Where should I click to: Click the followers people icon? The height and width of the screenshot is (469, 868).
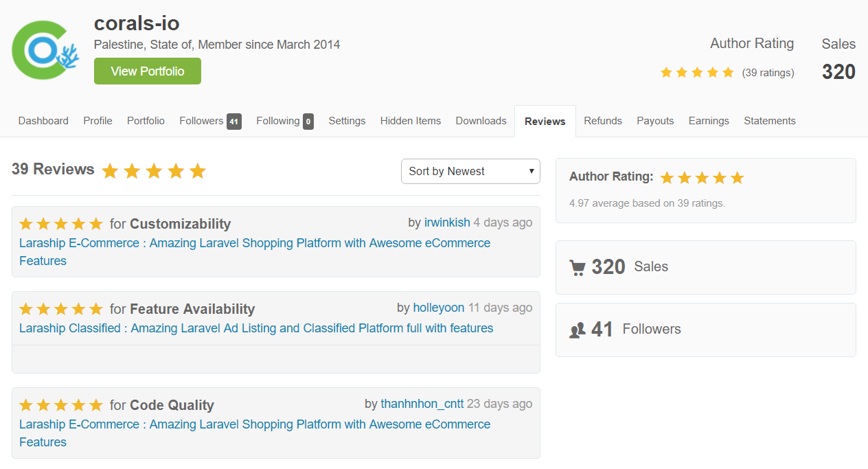coord(577,330)
